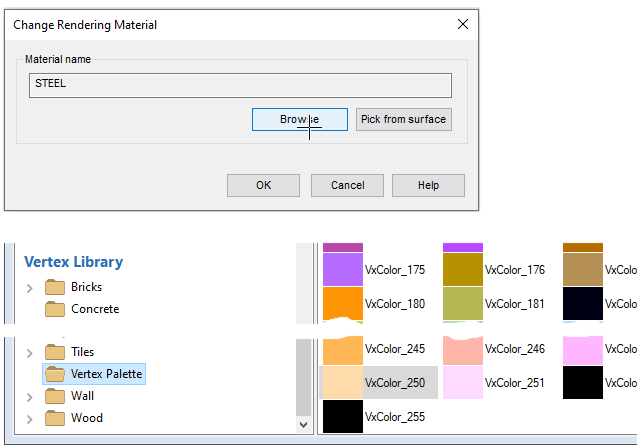
Task: Close the Change Rendering Material dialog
Action: click(x=461, y=24)
